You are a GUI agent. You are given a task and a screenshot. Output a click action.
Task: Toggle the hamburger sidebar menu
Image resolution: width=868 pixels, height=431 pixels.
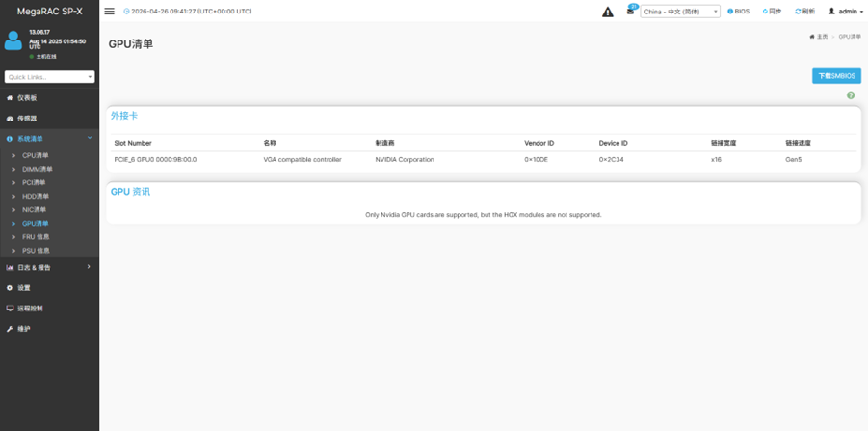pos(110,11)
